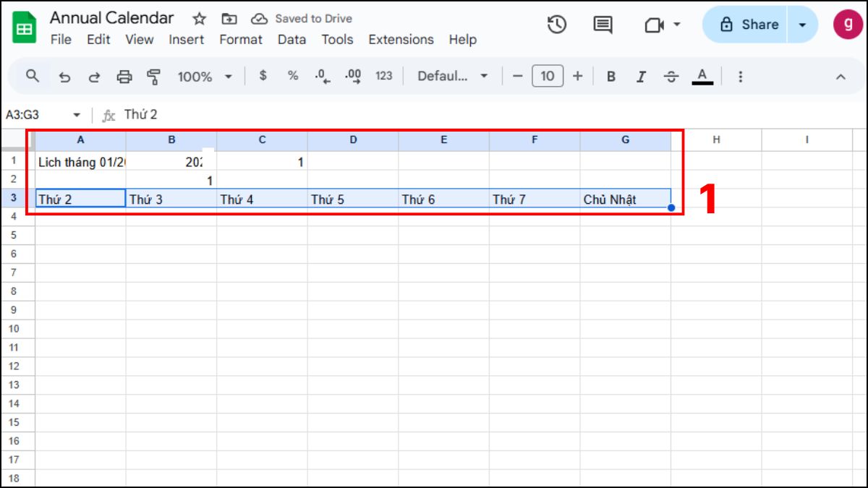Expand the Share button dropdown arrow
The width and height of the screenshot is (868, 488).
pos(801,24)
